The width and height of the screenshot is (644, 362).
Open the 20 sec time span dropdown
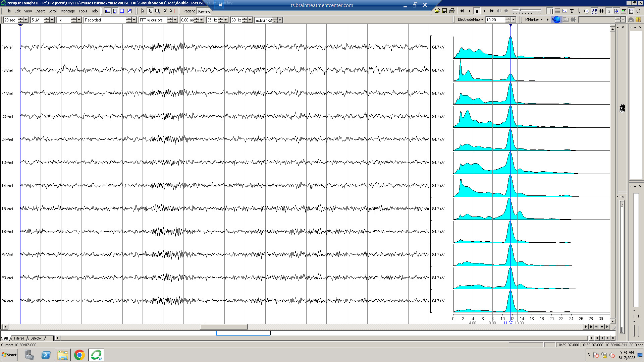coord(26,20)
